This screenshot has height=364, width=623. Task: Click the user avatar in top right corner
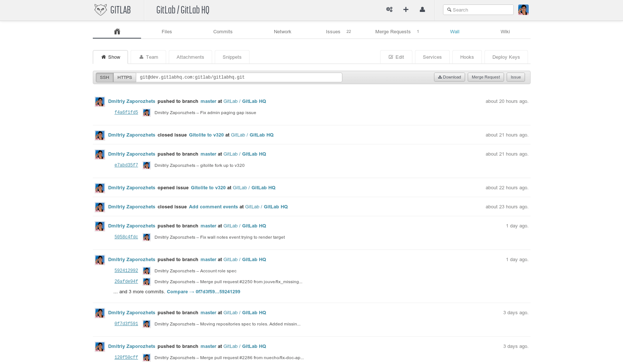click(x=523, y=10)
